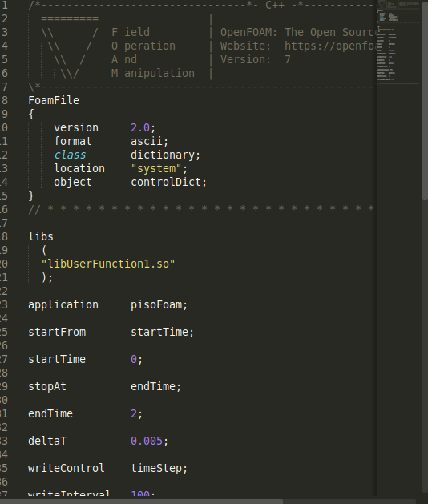The image size is (428, 504).
Task: Click the libs keyword
Action: pos(41,236)
